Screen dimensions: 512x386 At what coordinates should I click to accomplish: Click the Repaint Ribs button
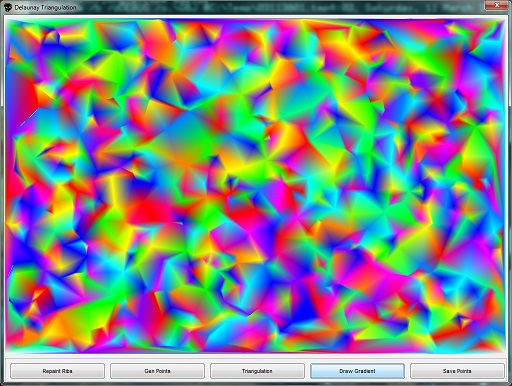[x=57, y=371]
